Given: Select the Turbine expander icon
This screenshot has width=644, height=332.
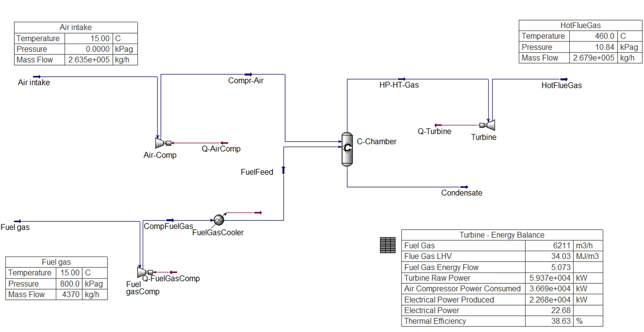Looking at the screenshot, I should pos(488,125).
